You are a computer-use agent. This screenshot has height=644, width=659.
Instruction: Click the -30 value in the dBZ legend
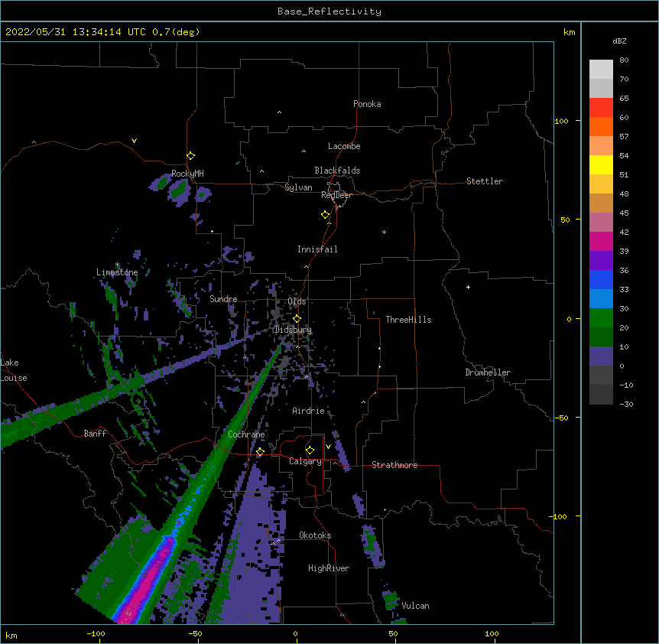tap(626, 405)
